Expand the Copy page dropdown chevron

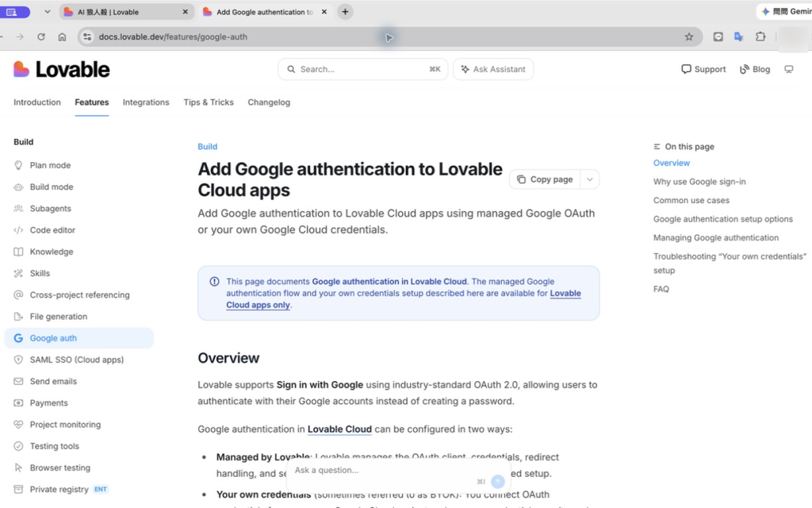tap(589, 179)
